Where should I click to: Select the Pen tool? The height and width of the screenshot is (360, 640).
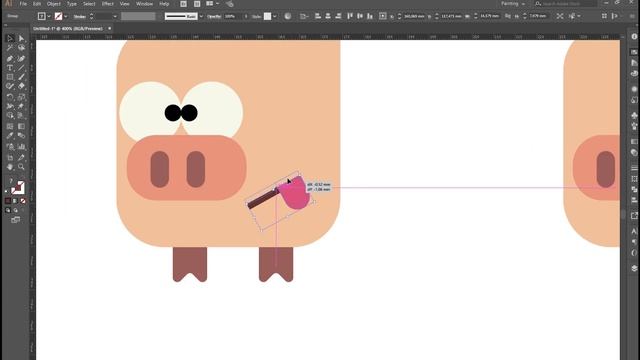pos(10,58)
